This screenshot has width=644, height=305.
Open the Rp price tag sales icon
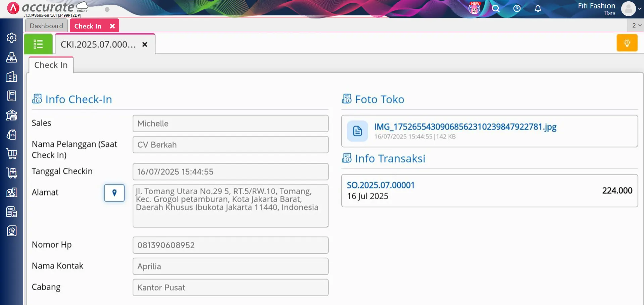11,135
